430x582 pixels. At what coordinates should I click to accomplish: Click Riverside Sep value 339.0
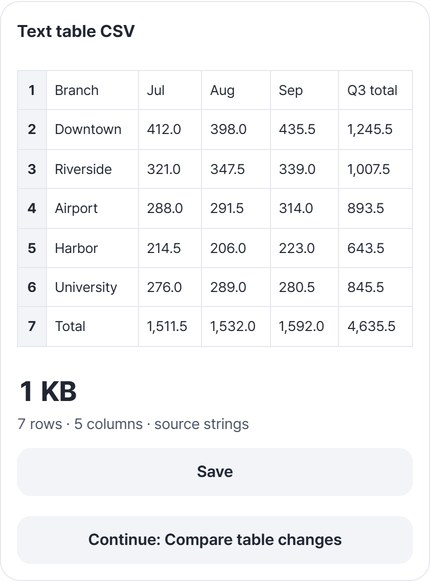(304, 169)
